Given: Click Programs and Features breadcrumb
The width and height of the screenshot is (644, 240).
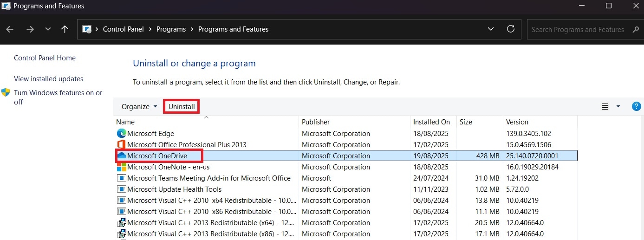Looking at the screenshot, I should pyautogui.click(x=233, y=29).
